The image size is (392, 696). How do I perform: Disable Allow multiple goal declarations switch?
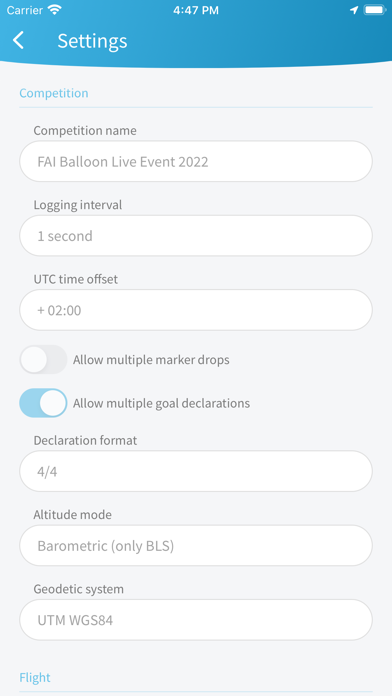(x=43, y=403)
